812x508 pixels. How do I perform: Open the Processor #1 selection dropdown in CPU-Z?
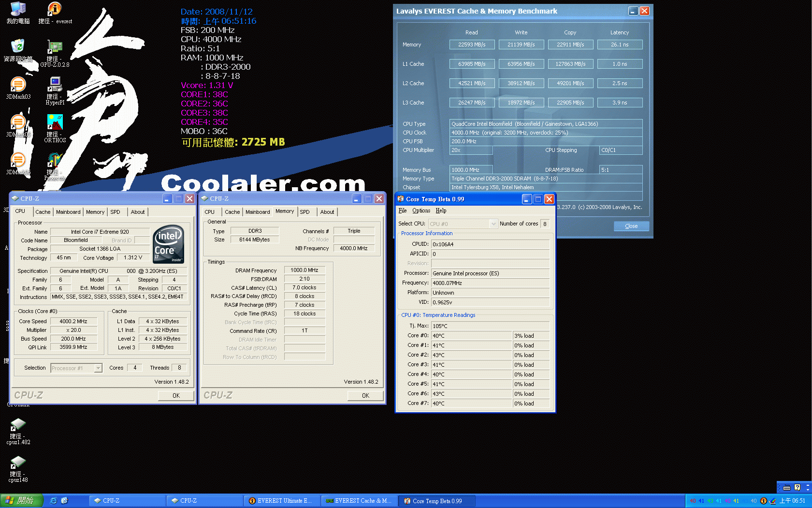pos(98,368)
